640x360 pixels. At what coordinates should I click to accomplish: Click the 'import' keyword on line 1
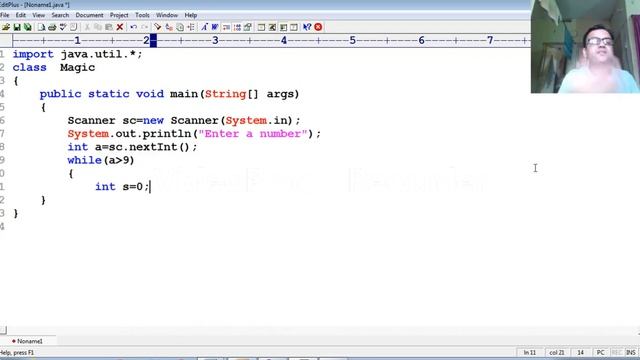(33, 54)
